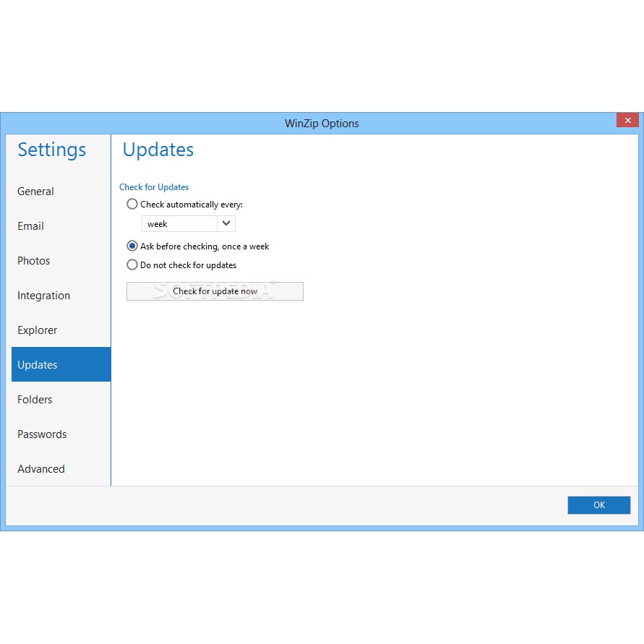The height and width of the screenshot is (644, 644).
Task: Select the highlighted Updates tab
Action: [61, 364]
